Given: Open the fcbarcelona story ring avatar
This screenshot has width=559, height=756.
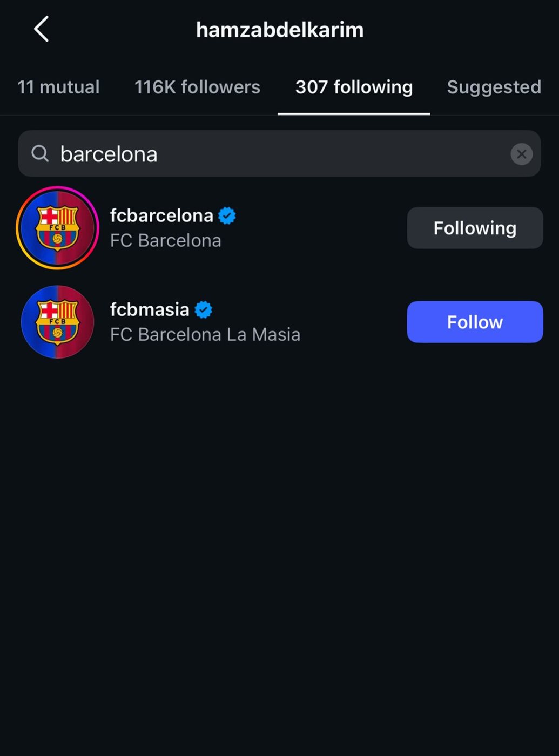Looking at the screenshot, I should [x=57, y=228].
